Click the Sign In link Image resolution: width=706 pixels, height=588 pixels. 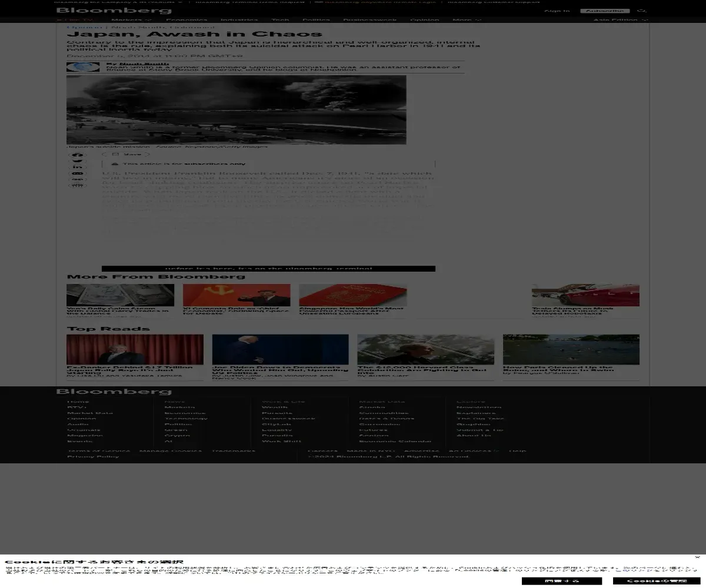(557, 11)
